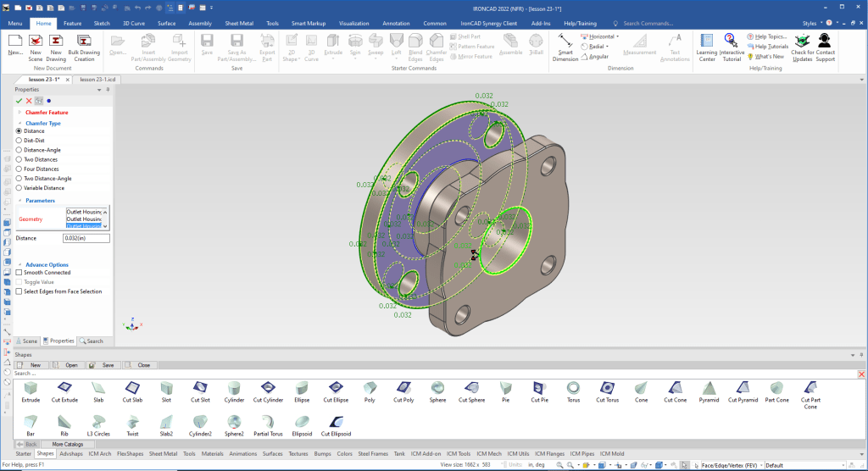Click the Check for Updates icon
Screen dimensions: 868x471
(802, 41)
